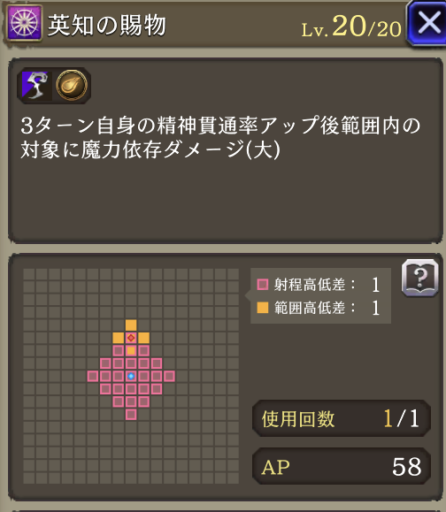Select the red diamond target tile
Image resolution: width=446 pixels, height=512 pixels.
click(131, 338)
